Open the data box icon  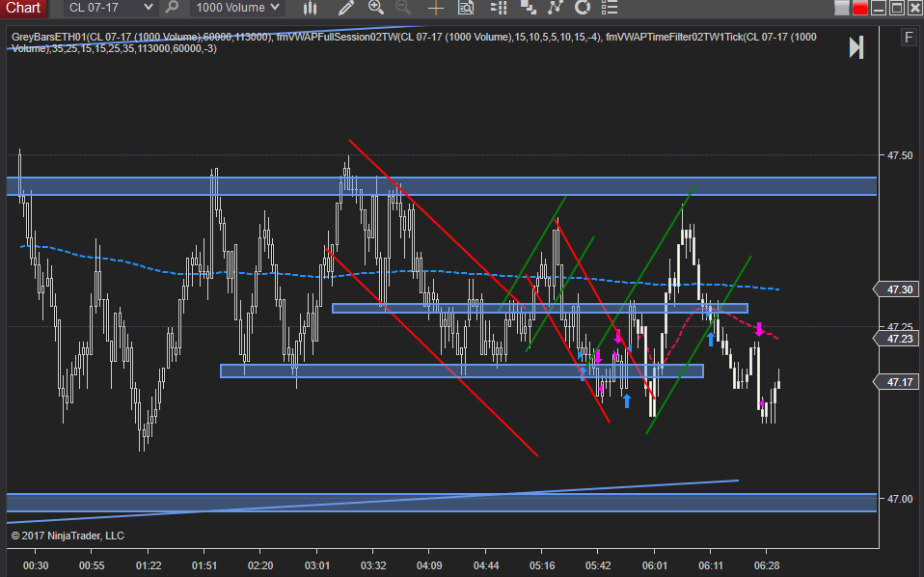466,8
